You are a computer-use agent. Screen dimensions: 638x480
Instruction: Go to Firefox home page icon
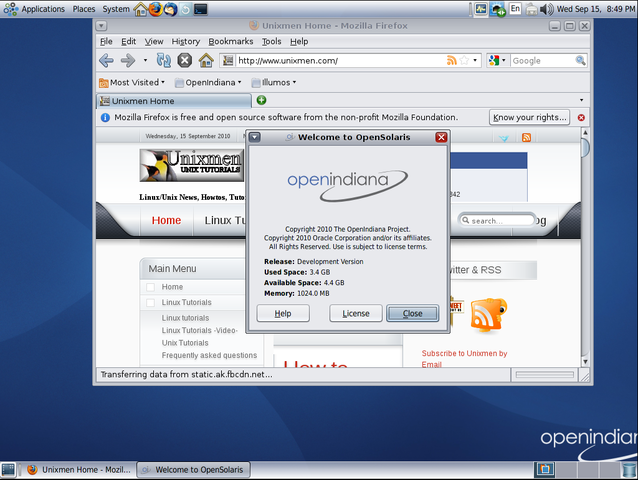pyautogui.click(x=206, y=61)
